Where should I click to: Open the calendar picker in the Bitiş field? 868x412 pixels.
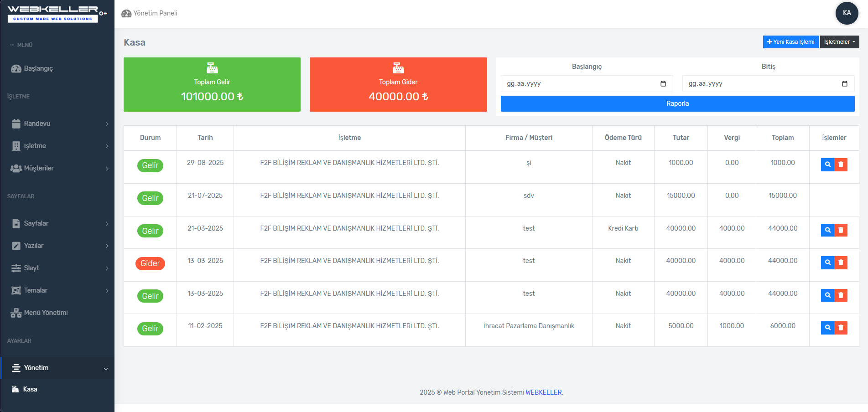[x=844, y=84]
